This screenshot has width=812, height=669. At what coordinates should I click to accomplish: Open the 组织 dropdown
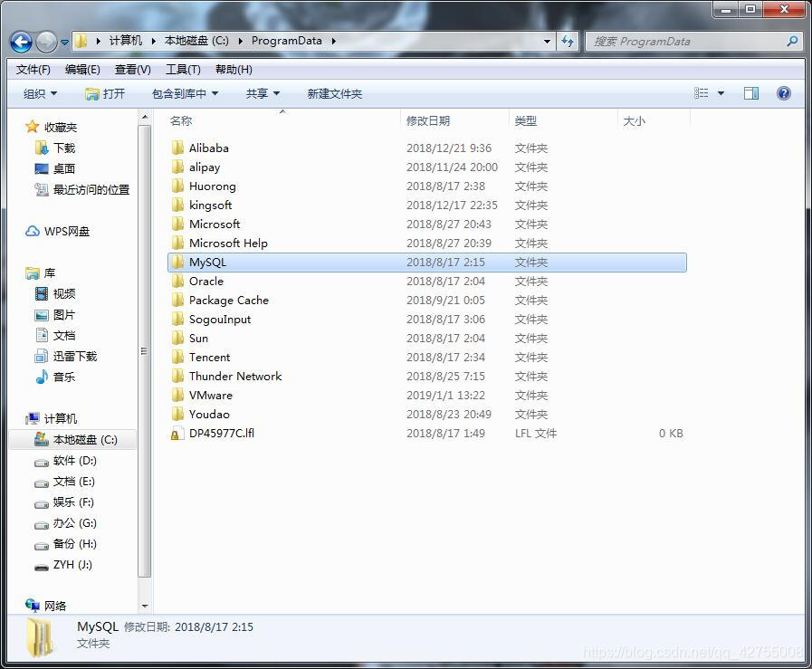tap(40, 94)
